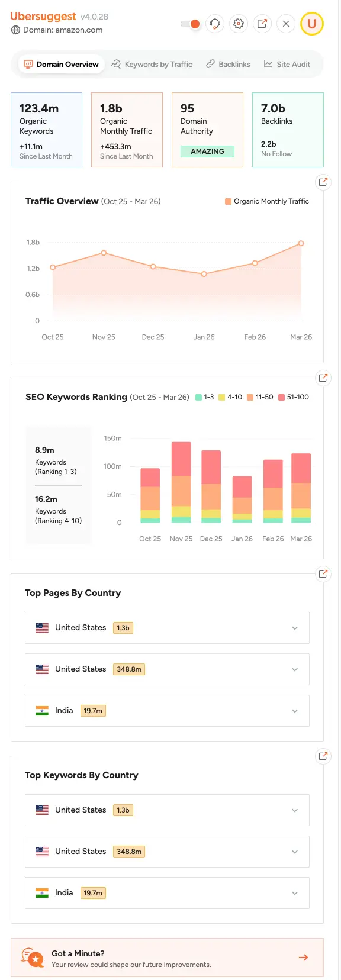Select the Organic Monthly Traffic legend swatch

tap(227, 201)
